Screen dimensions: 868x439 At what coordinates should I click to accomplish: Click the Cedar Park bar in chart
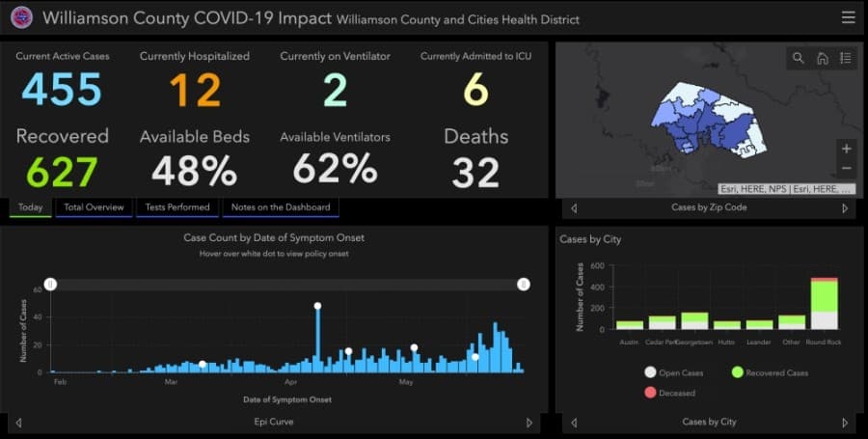tap(662, 323)
